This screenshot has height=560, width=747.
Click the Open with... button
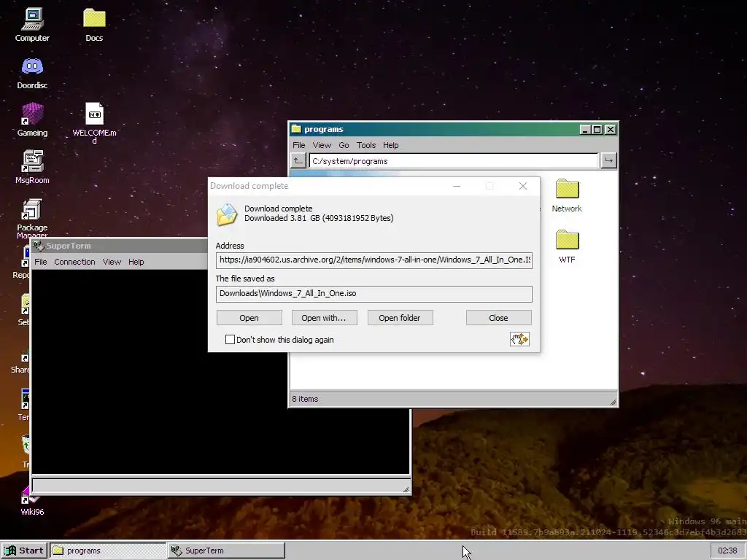pos(324,318)
